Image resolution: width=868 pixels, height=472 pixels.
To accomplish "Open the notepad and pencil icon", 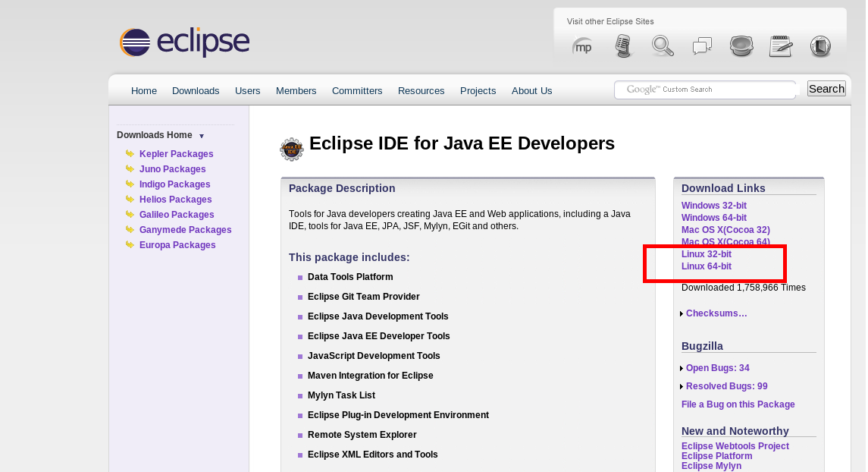I will pyautogui.click(x=781, y=46).
